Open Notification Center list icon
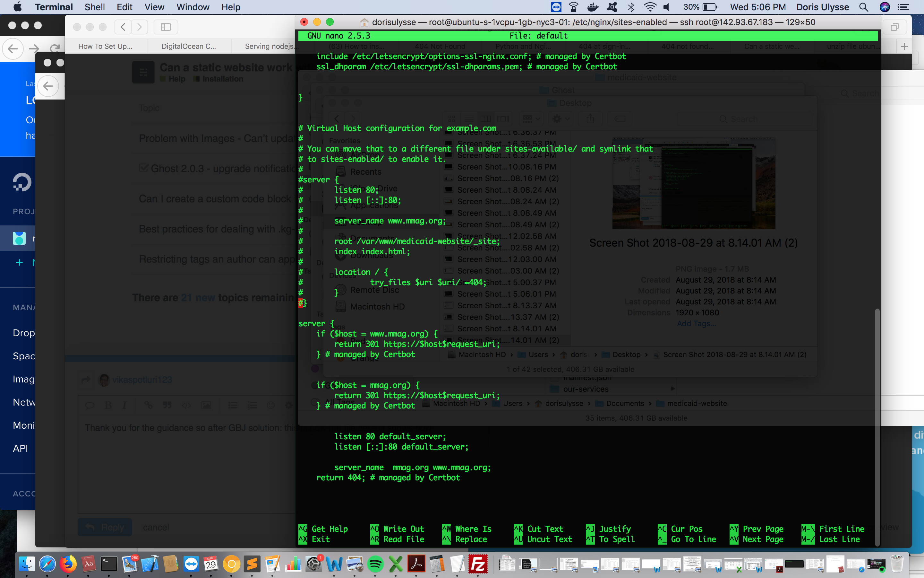The width and height of the screenshot is (924, 578). point(903,7)
